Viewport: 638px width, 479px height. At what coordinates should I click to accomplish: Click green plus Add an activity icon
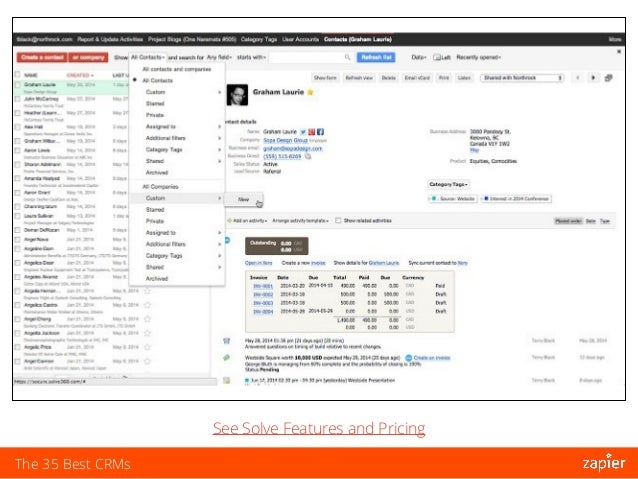click(229, 221)
